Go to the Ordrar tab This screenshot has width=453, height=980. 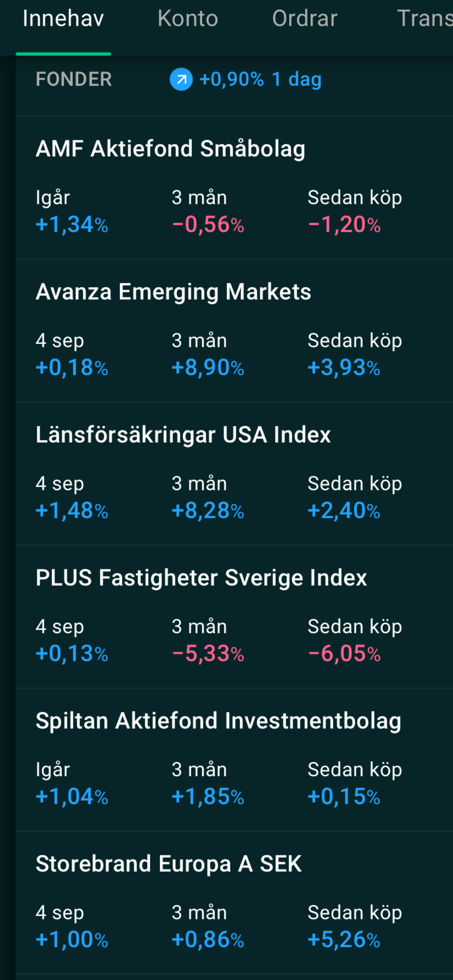(304, 19)
